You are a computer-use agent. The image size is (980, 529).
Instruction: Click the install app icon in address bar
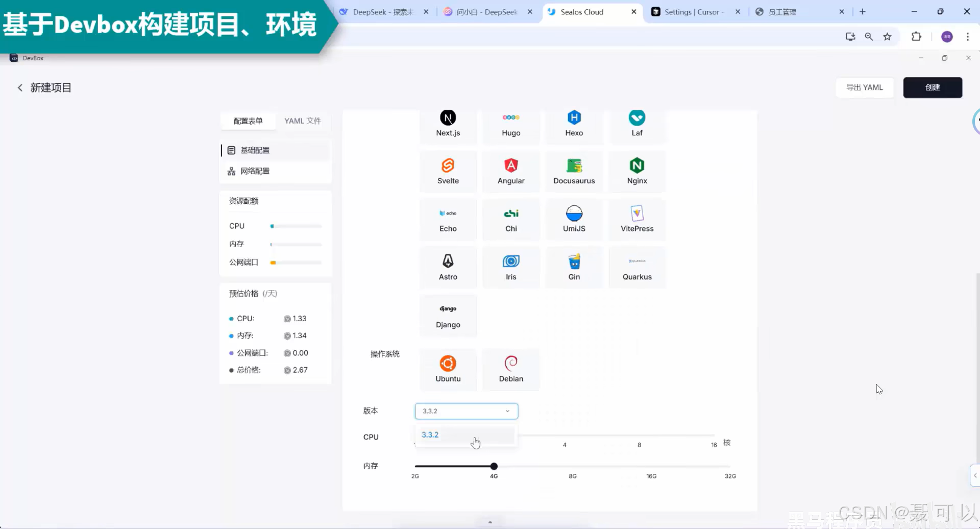pos(850,37)
